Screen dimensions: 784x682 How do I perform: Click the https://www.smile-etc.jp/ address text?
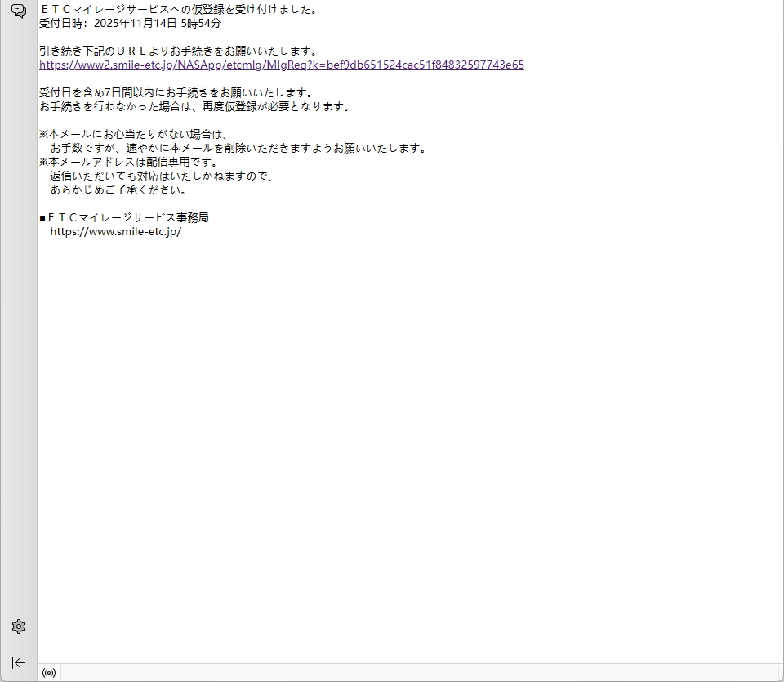[115, 231]
